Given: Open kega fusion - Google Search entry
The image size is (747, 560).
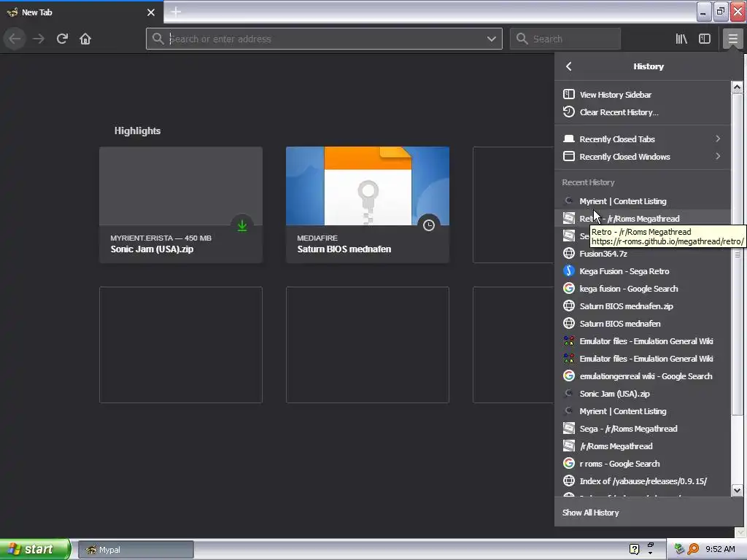Looking at the screenshot, I should click(642, 289).
